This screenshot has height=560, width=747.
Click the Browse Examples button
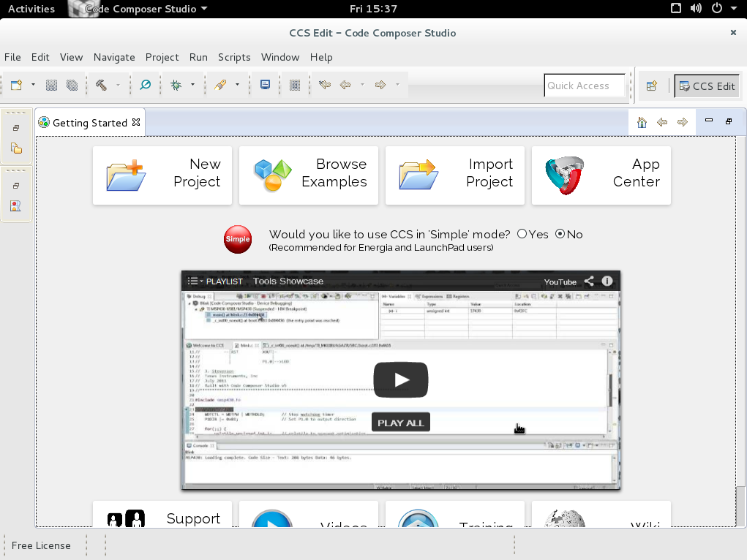[308, 175]
